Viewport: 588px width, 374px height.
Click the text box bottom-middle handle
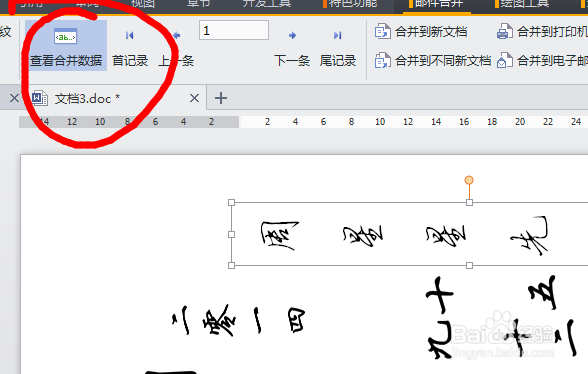tap(469, 266)
